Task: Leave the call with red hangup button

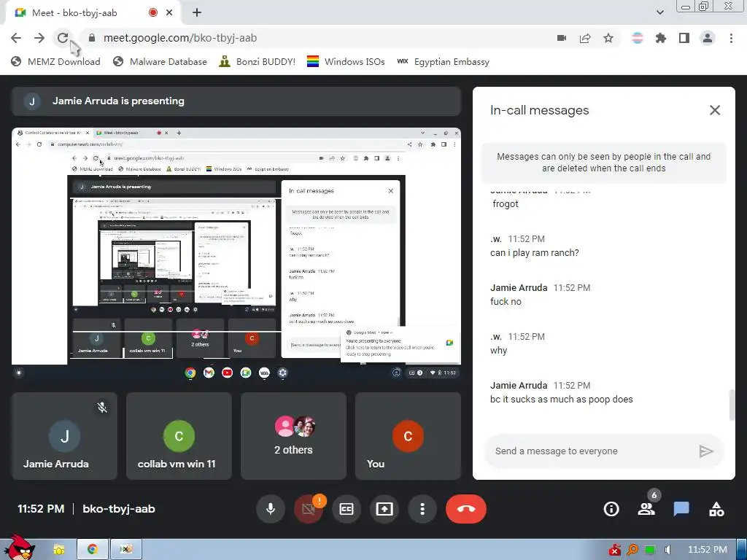Action: click(x=466, y=509)
